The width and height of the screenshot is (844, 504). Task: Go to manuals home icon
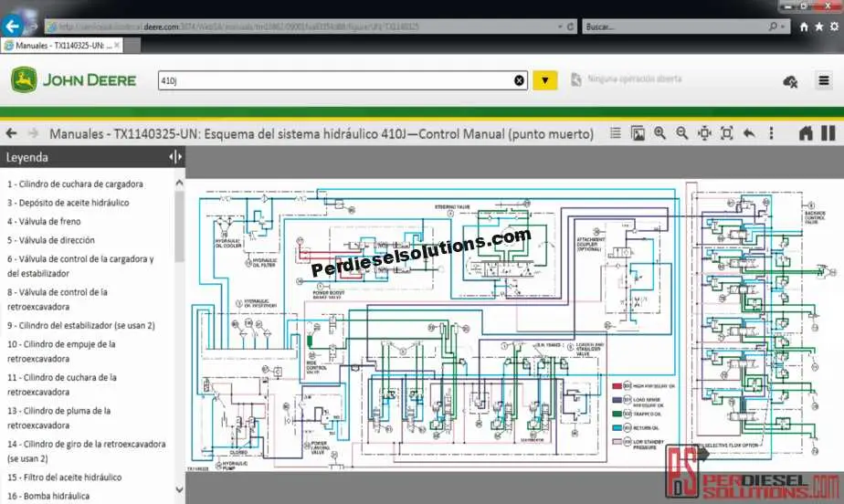(806, 133)
